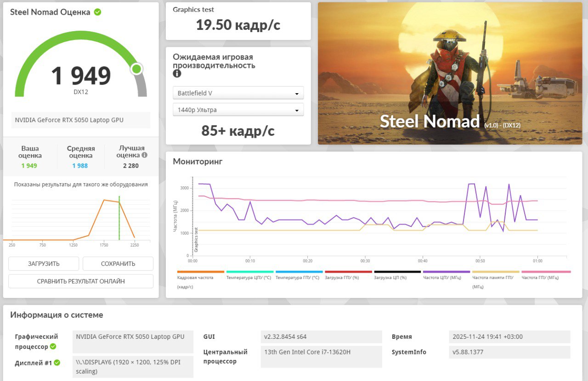Toggle the Частота ЦПУ (МГц) legend series
The width and height of the screenshot is (588, 381).
[447, 275]
